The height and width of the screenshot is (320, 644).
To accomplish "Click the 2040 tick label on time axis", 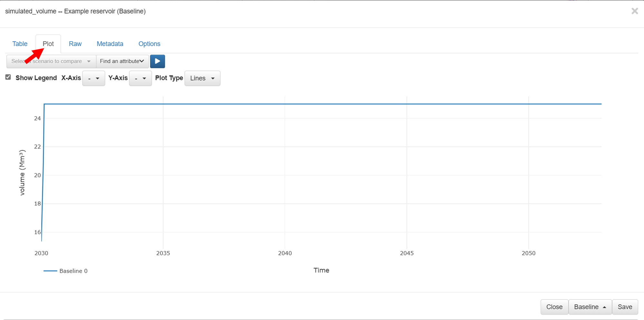I will 285,253.
